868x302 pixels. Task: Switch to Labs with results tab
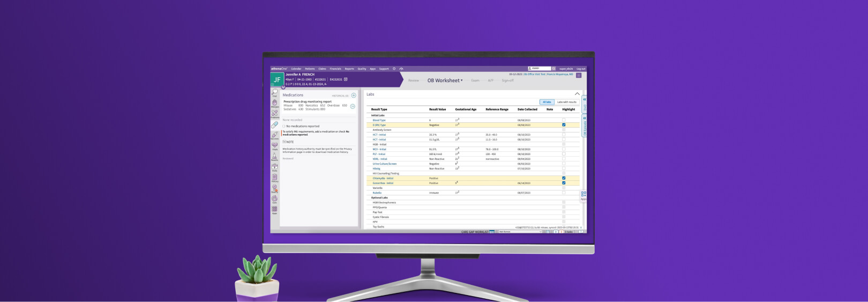coord(566,102)
